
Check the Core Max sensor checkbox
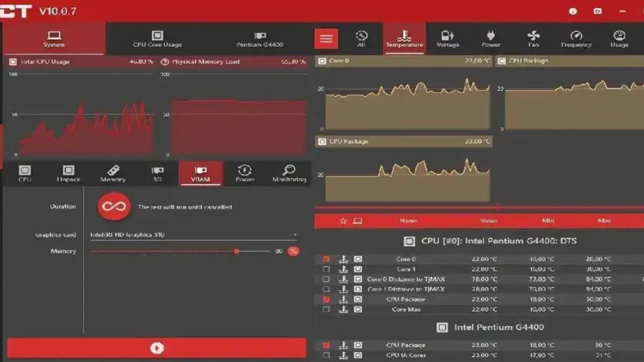coord(326,309)
